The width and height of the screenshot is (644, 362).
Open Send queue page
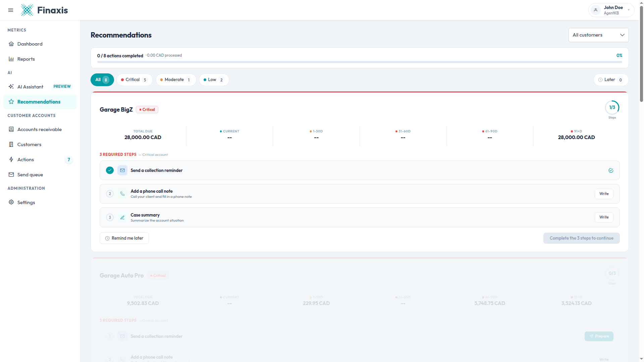point(40,175)
